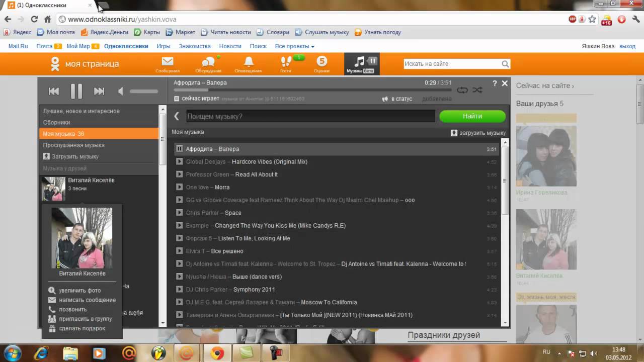Viewport: 644px width, 362px height.
Task: Click the green Найти button
Action: coord(472,116)
